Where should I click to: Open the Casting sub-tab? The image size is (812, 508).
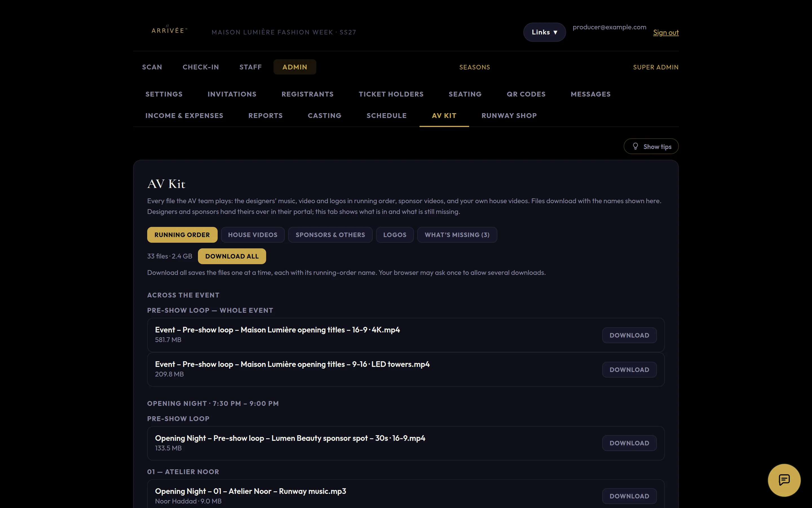325,116
